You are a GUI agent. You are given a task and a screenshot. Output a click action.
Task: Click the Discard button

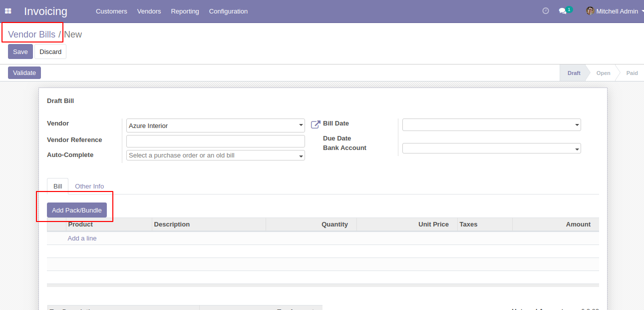(50, 51)
